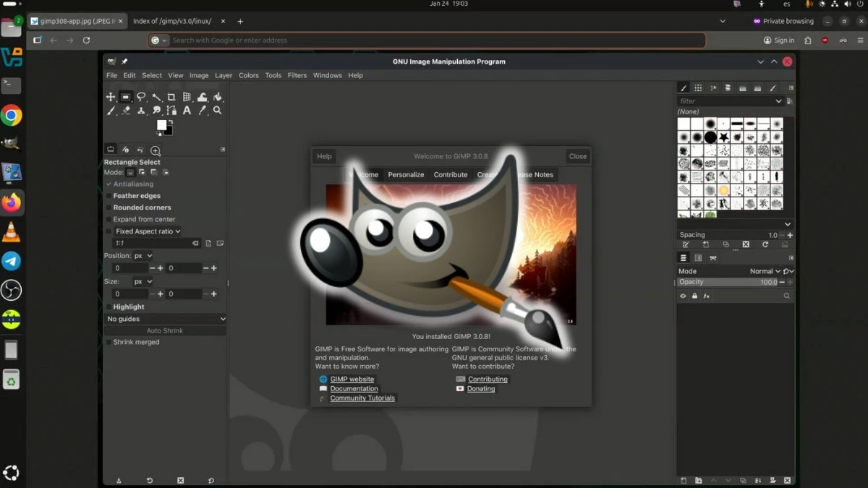The image size is (868, 488).
Task: Select the Free Select lasso tool
Action: 140,96
